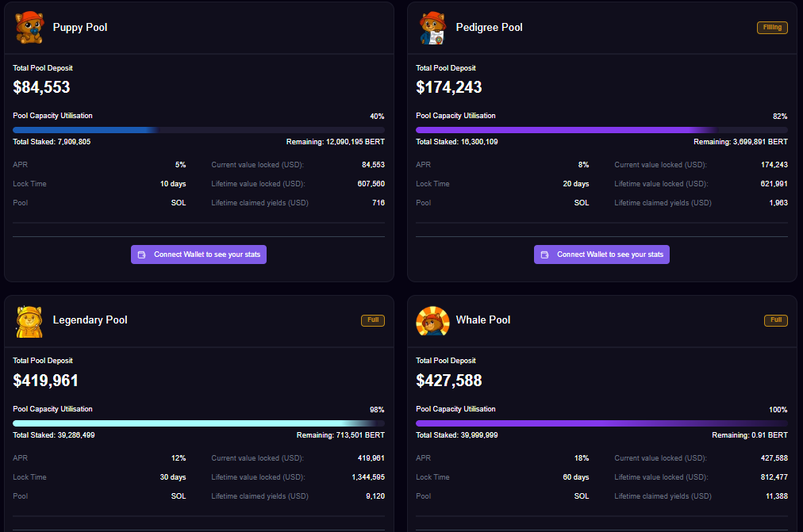Click SOL pool value in Pedigree Pool
This screenshot has height=532, width=803.
point(582,202)
